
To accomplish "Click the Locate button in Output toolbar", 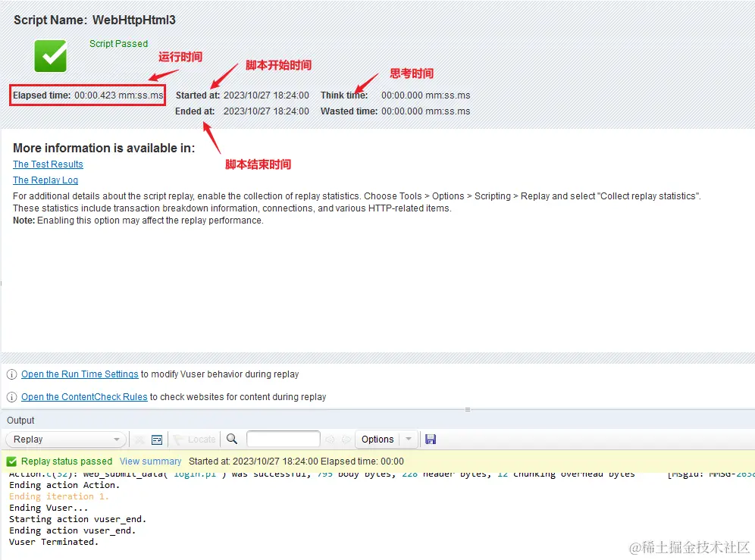I will point(195,440).
